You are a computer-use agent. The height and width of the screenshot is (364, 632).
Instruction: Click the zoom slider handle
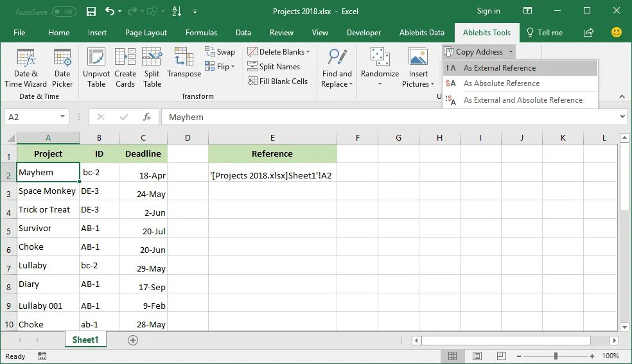pos(556,356)
